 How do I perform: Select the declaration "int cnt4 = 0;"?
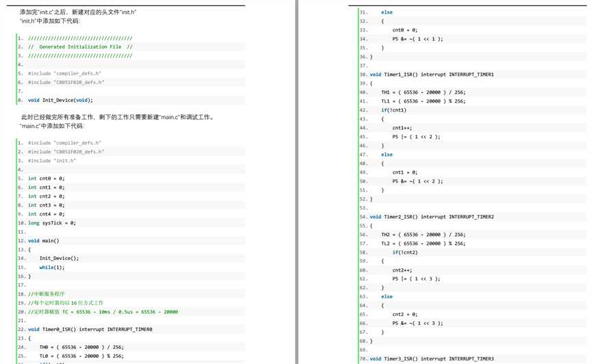click(x=46, y=214)
